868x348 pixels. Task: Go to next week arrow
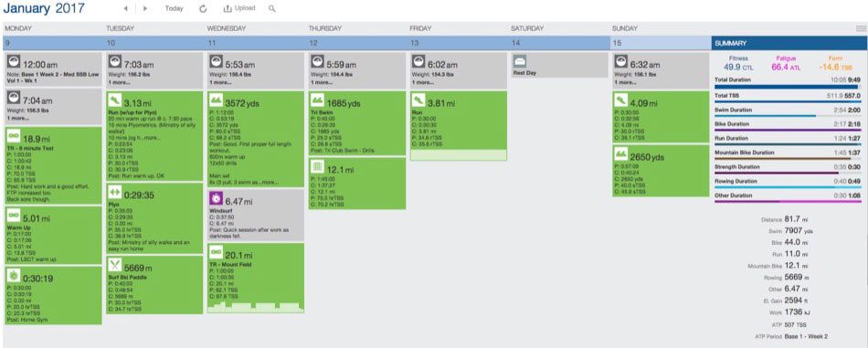145,8
